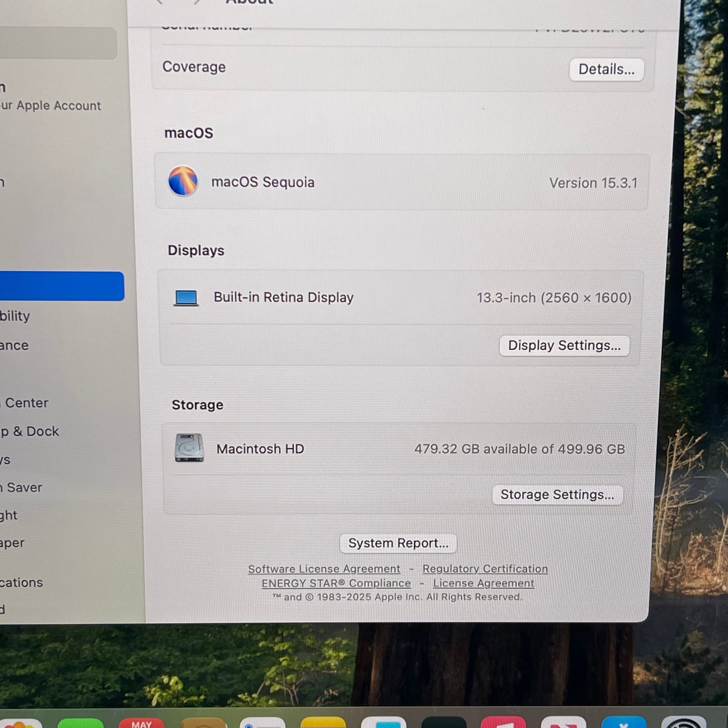The image size is (728, 728).
Task: Click the "macOS" section heading
Action: tap(189, 133)
